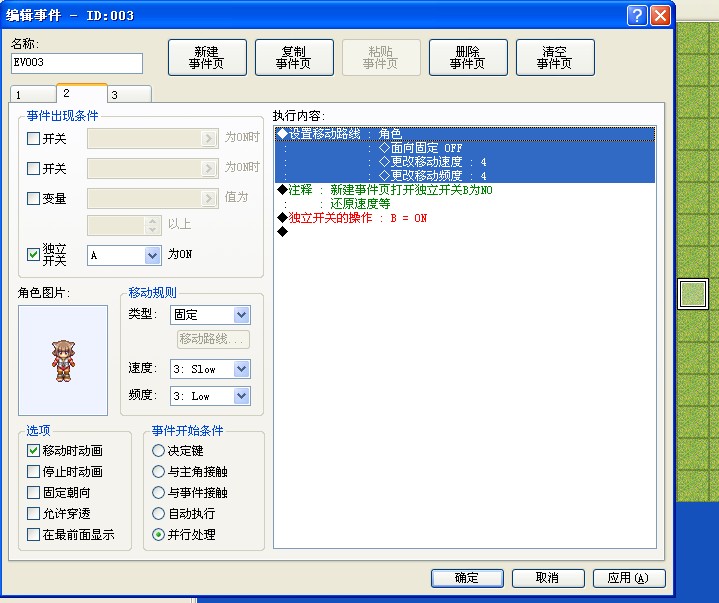Viewport: 719px width, 603px height.
Task: Select the empty last command line diamond
Action: pyautogui.click(x=282, y=232)
